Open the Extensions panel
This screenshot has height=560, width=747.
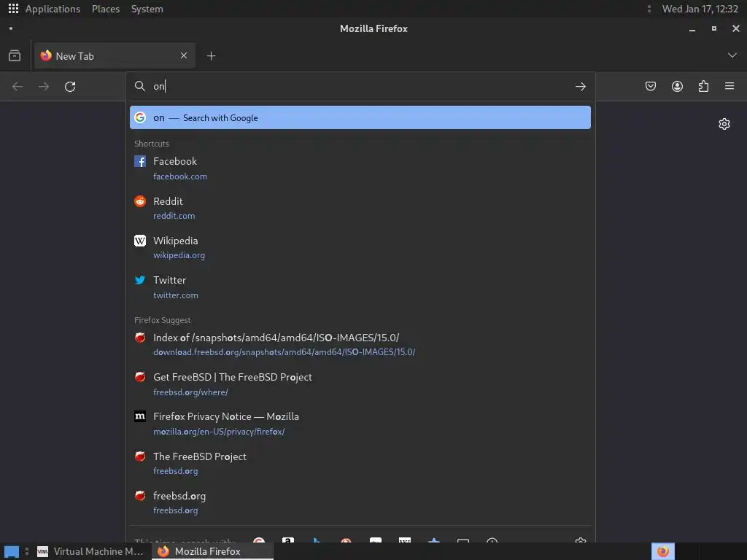click(703, 86)
